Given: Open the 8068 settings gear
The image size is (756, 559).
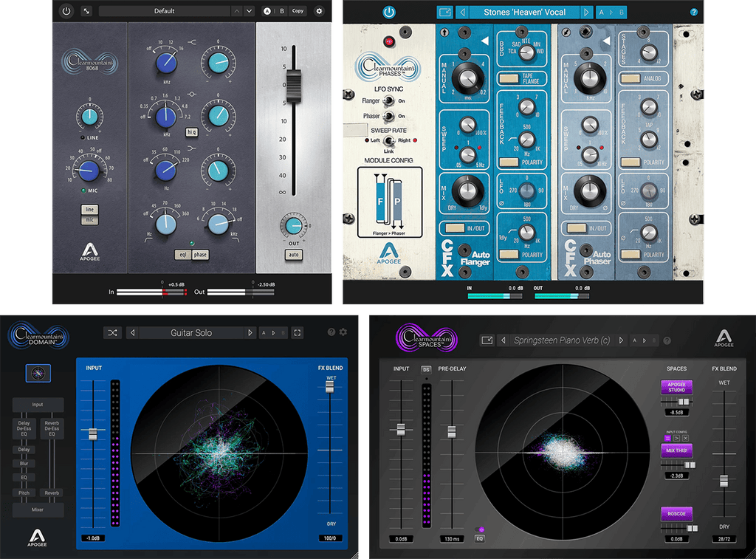Looking at the screenshot, I should click(319, 10).
